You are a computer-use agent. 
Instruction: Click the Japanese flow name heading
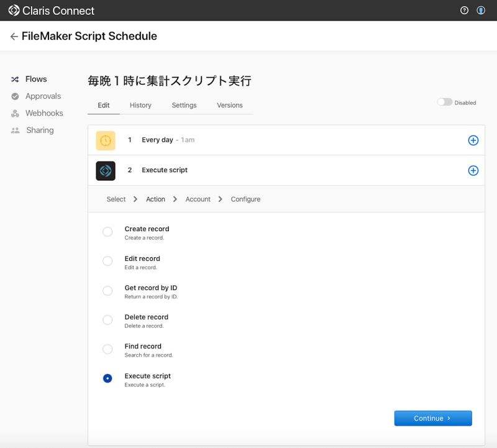click(x=170, y=81)
